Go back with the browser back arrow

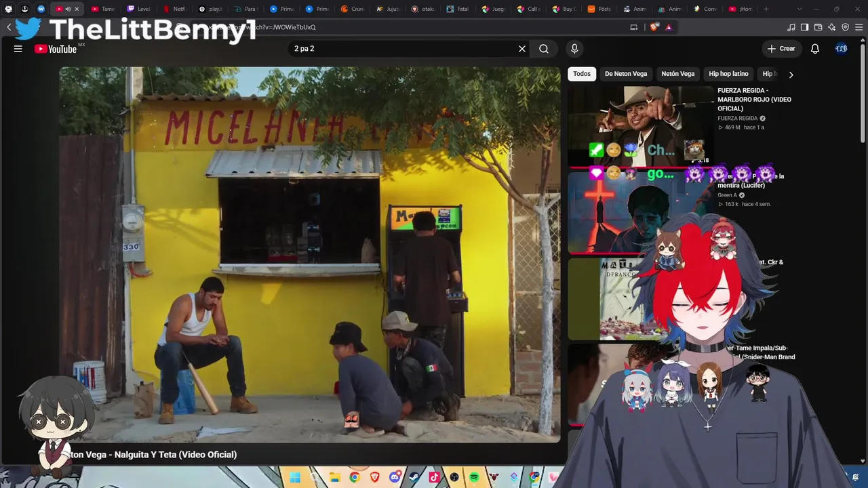[x=9, y=27]
